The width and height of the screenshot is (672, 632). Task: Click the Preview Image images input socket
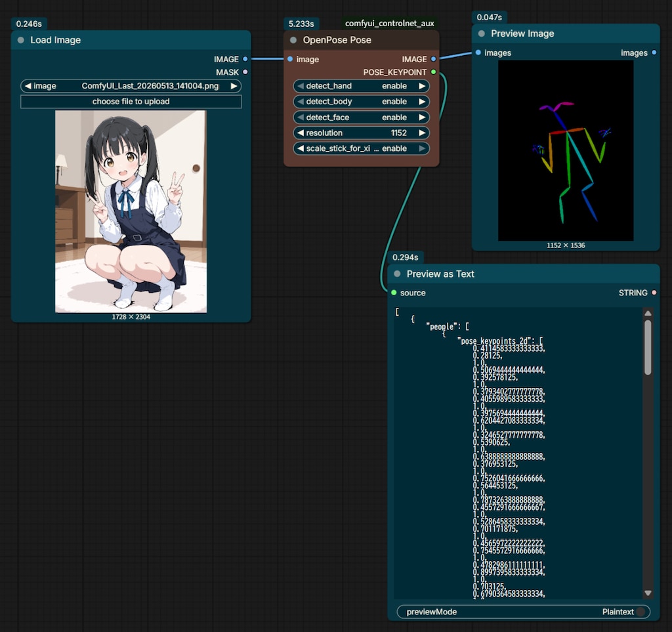(x=478, y=53)
